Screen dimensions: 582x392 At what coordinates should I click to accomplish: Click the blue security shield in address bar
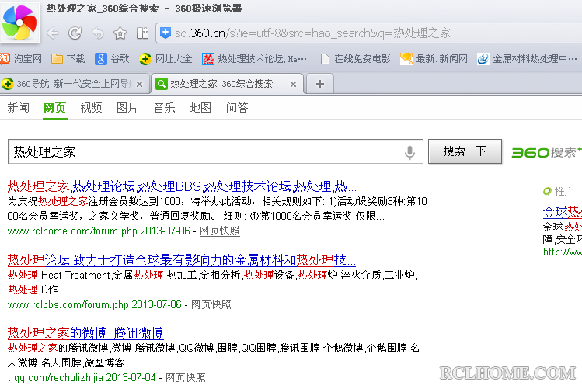pos(166,33)
